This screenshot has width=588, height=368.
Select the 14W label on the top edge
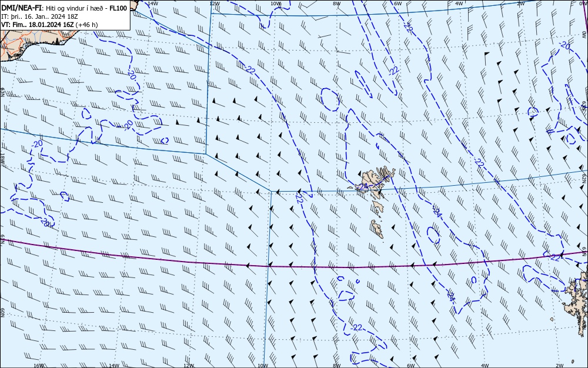coord(152,3)
